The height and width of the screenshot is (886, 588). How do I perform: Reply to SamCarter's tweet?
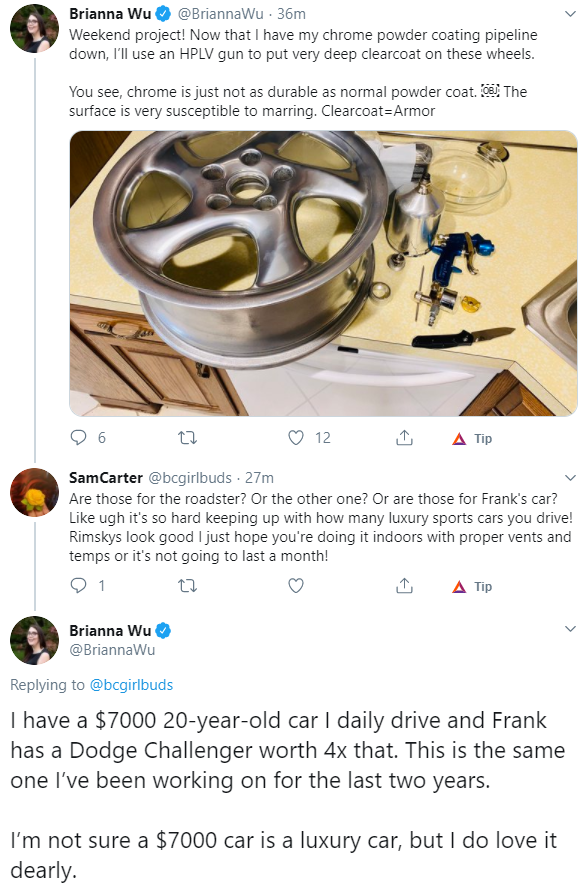[x=78, y=586]
